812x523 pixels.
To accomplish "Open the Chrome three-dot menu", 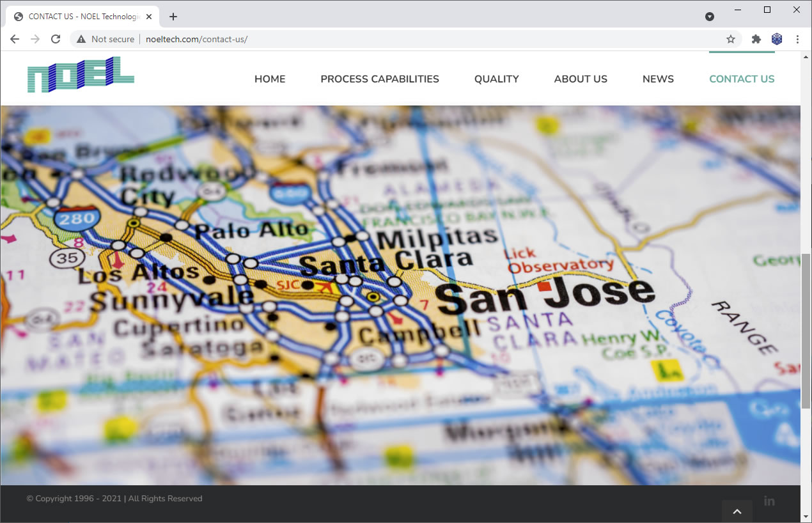I will click(x=797, y=39).
